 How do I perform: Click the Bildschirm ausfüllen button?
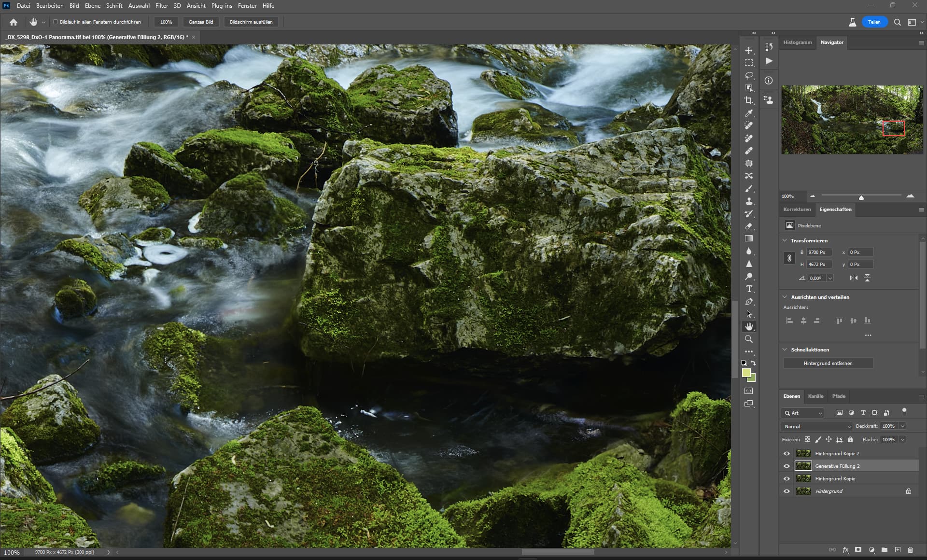tap(251, 22)
